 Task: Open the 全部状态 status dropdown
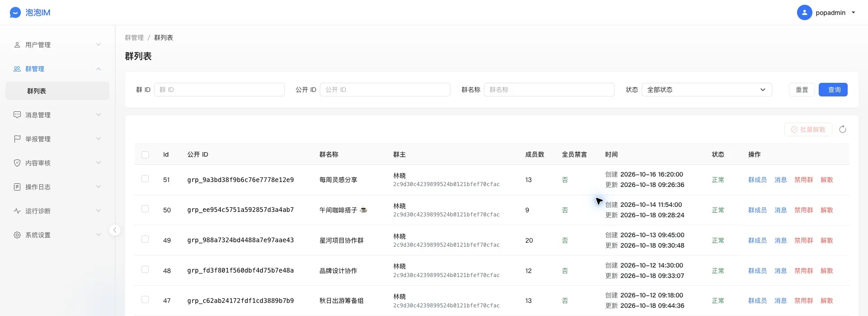[x=707, y=90]
